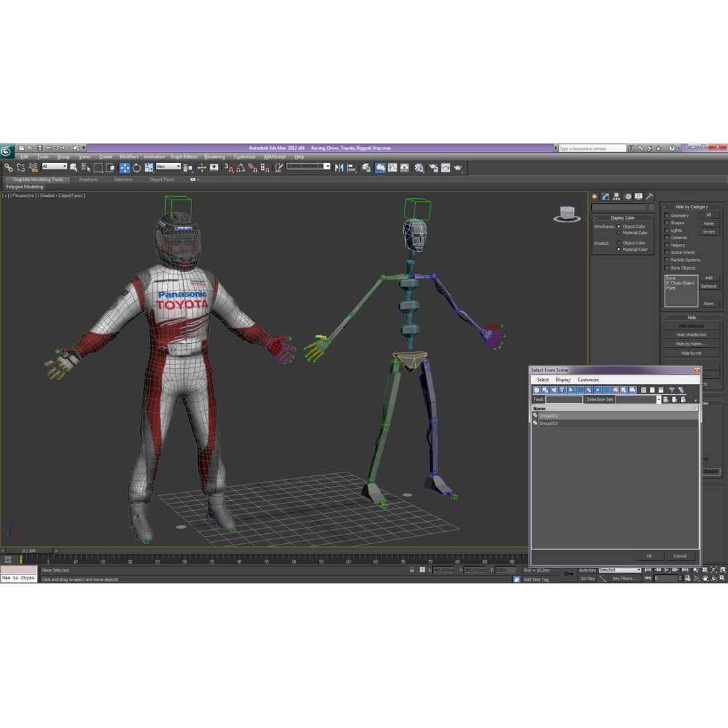Click the Invert button
The width and height of the screenshot is (728, 728).
click(708, 232)
